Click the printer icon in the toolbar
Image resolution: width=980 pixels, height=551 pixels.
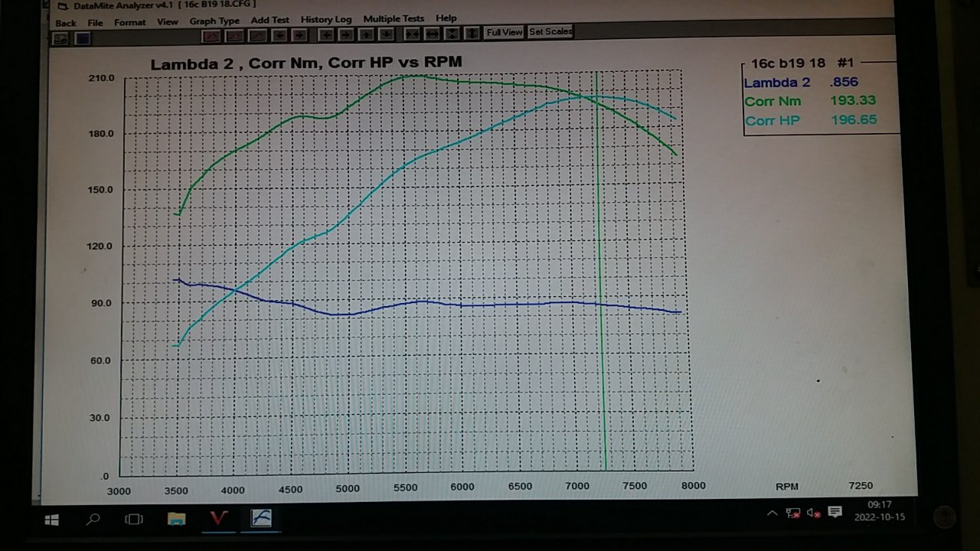pyautogui.click(x=60, y=37)
